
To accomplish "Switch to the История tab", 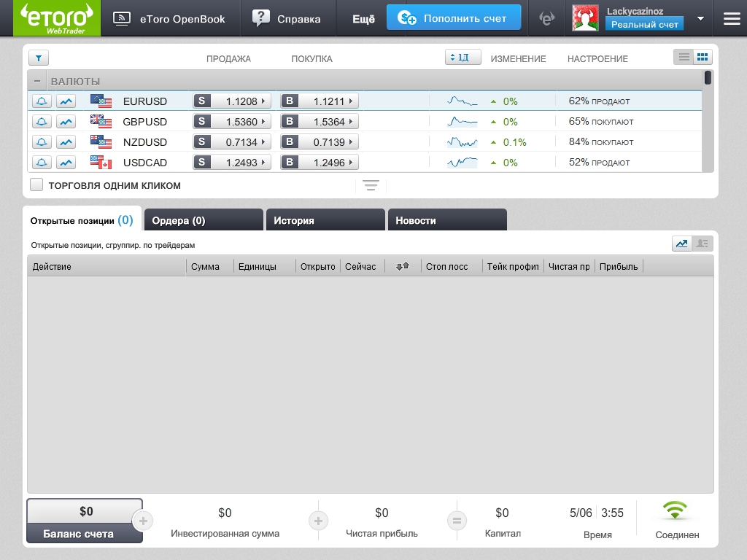I will (325, 220).
